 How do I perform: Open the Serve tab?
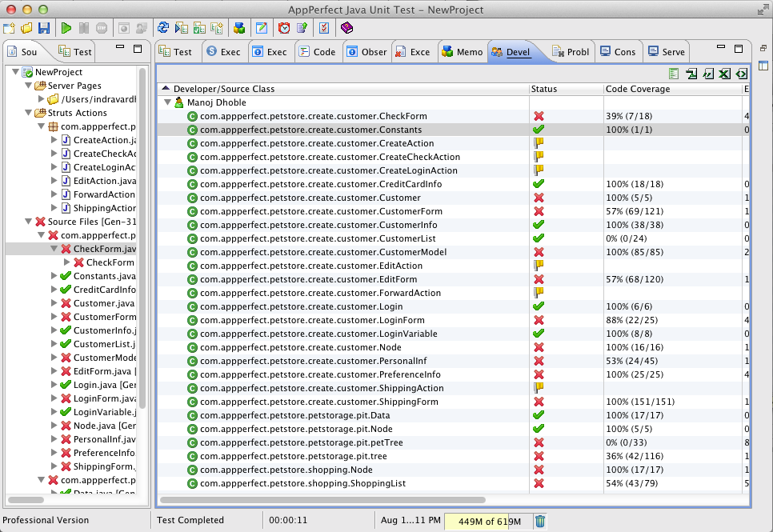tap(666, 52)
